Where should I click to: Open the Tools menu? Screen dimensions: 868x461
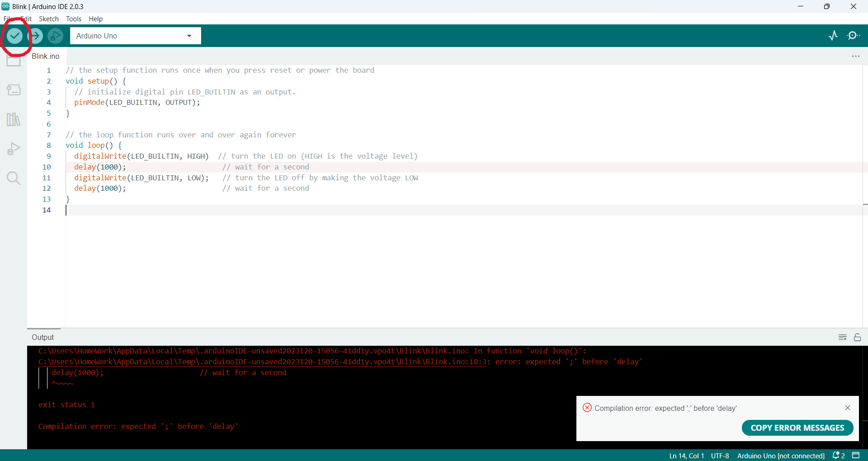point(73,19)
